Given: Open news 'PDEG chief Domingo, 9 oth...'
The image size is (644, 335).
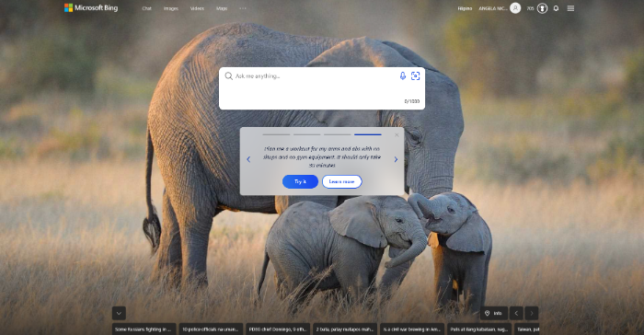Looking at the screenshot, I should tap(278, 329).
